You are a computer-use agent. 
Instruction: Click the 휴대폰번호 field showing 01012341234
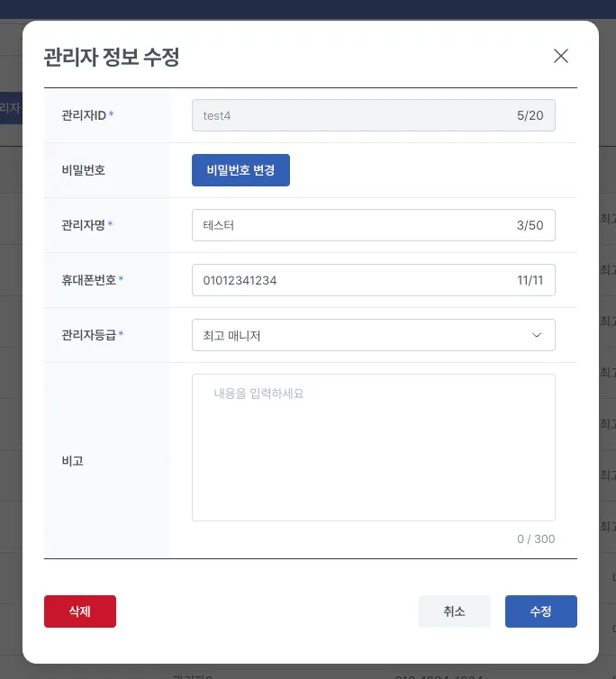tap(351, 280)
